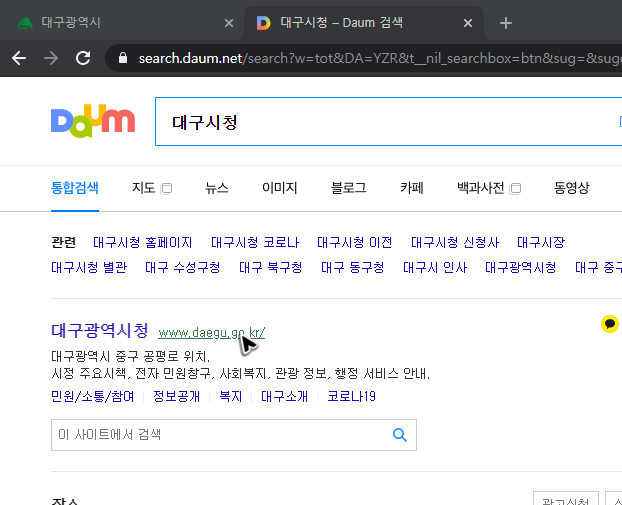
Task: Open a new tab with the plus icon
Action: pyautogui.click(x=505, y=23)
